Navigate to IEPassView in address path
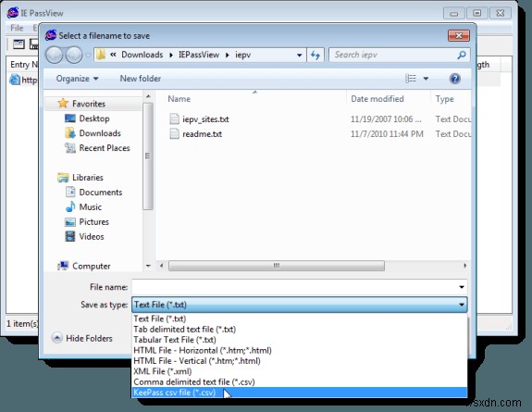 (199, 55)
